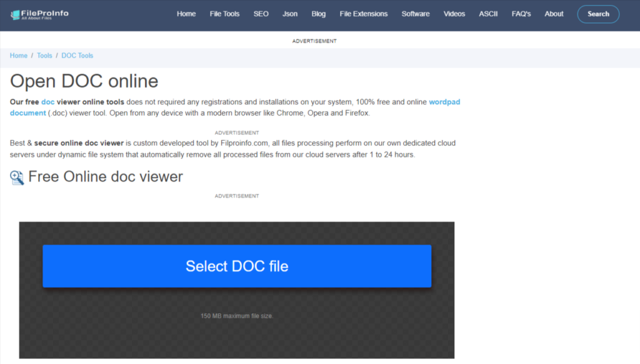Click the Select DOC file button

[x=236, y=266]
